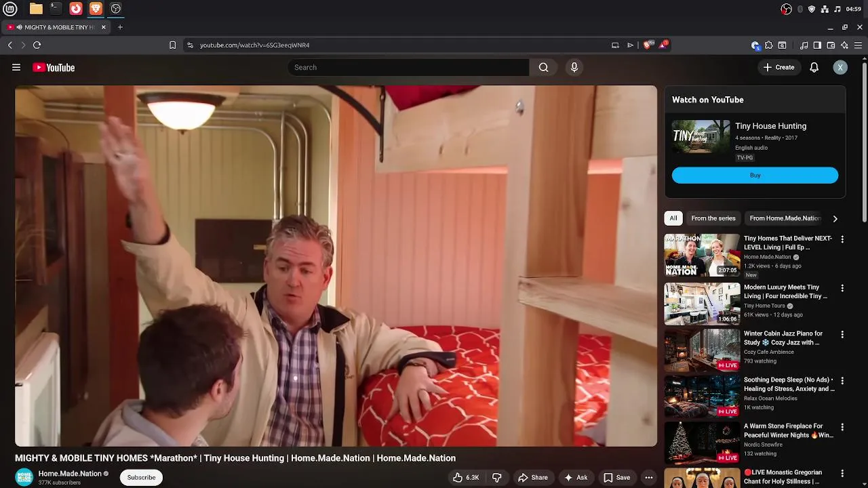Viewport: 868px width, 488px height.
Task: Save the video to a playlist
Action: click(616, 477)
